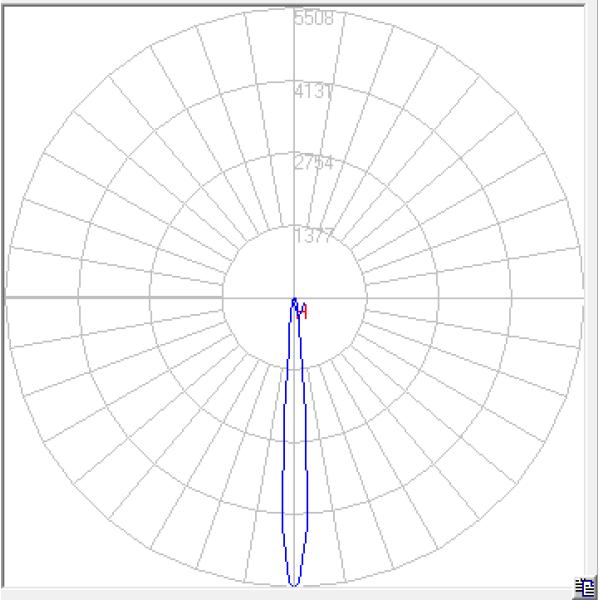
Task: Click where the 1377 ring meets the right horizontal axis
Action: click(367, 297)
